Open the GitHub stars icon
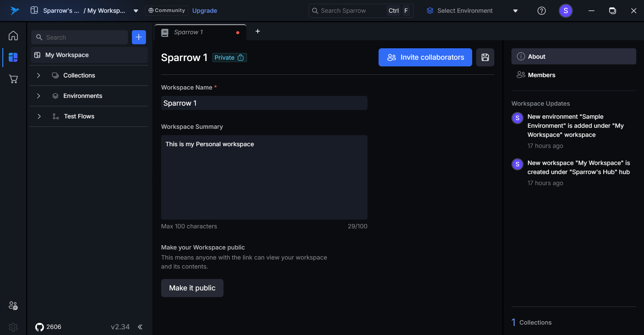Screen dimensions: 644x335 [40, 327]
